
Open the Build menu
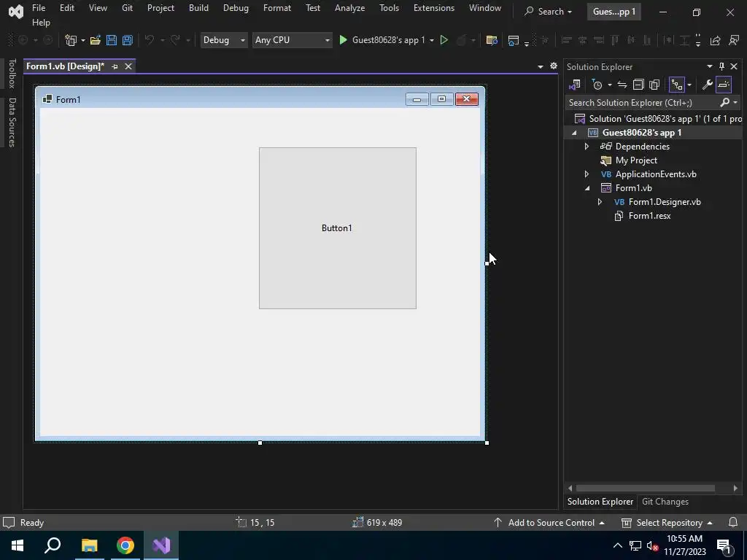coord(198,8)
